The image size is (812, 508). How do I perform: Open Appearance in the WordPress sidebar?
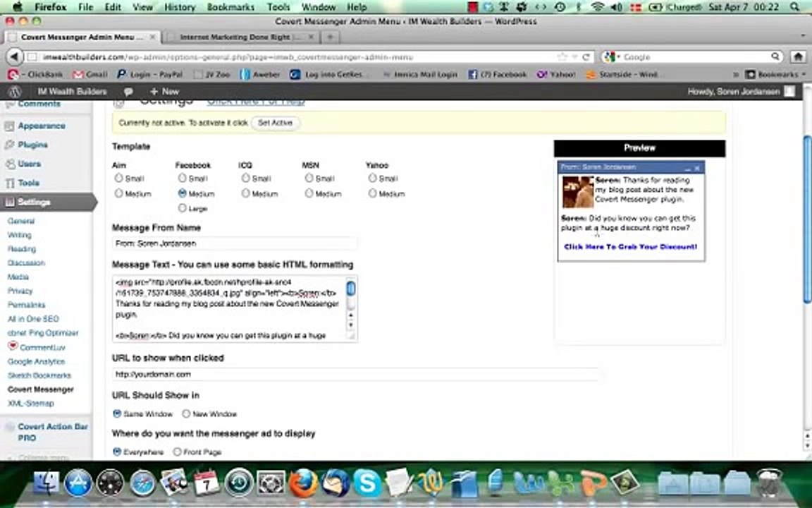(x=42, y=126)
